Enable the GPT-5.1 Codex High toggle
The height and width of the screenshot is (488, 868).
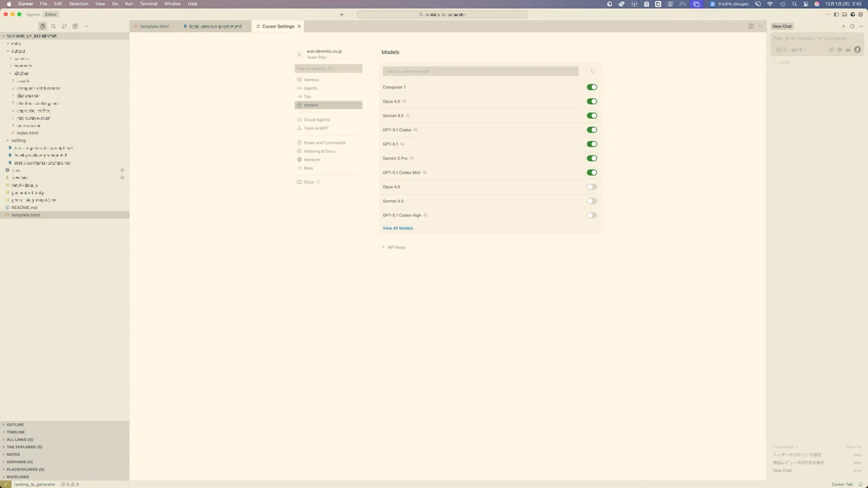point(592,215)
